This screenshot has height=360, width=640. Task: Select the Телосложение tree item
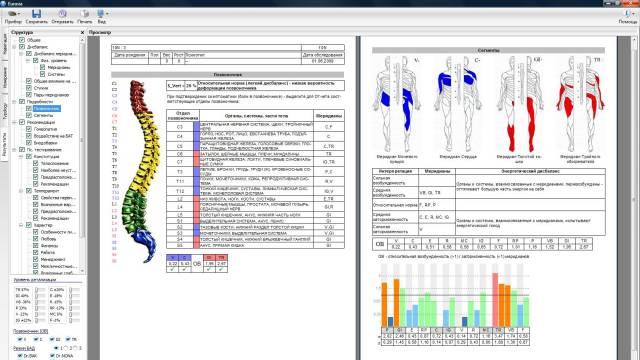55,163
